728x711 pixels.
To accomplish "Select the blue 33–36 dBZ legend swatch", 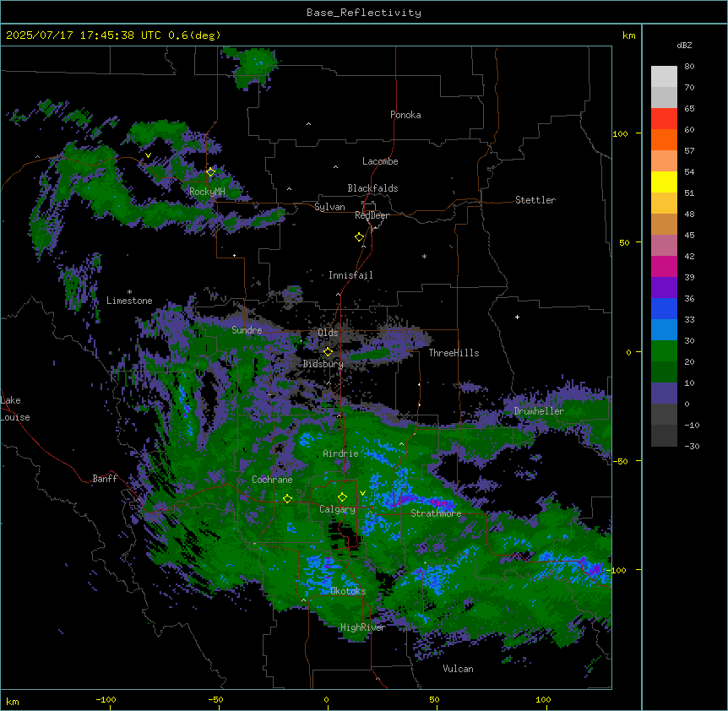I will coord(664,308).
